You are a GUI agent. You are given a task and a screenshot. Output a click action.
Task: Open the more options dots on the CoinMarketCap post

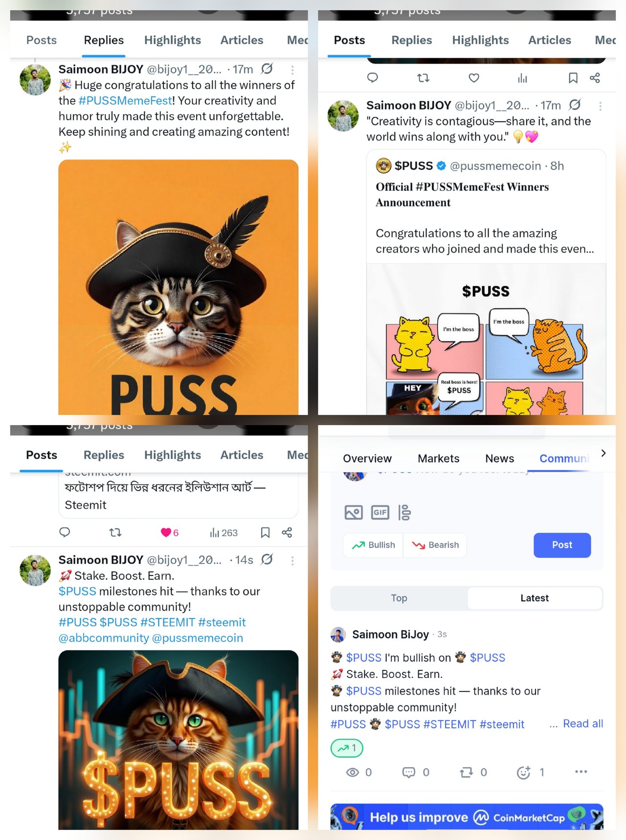(x=581, y=772)
